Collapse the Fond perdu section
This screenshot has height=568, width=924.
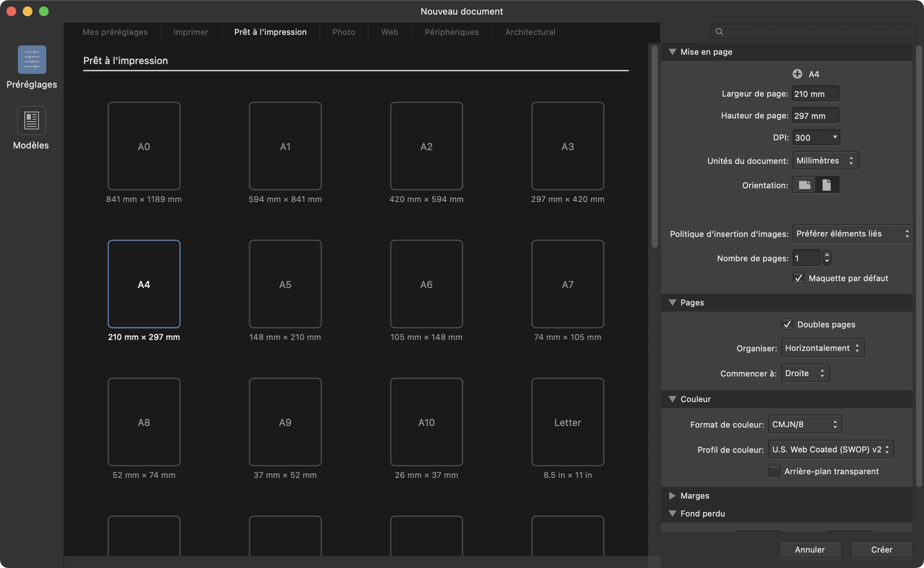672,514
